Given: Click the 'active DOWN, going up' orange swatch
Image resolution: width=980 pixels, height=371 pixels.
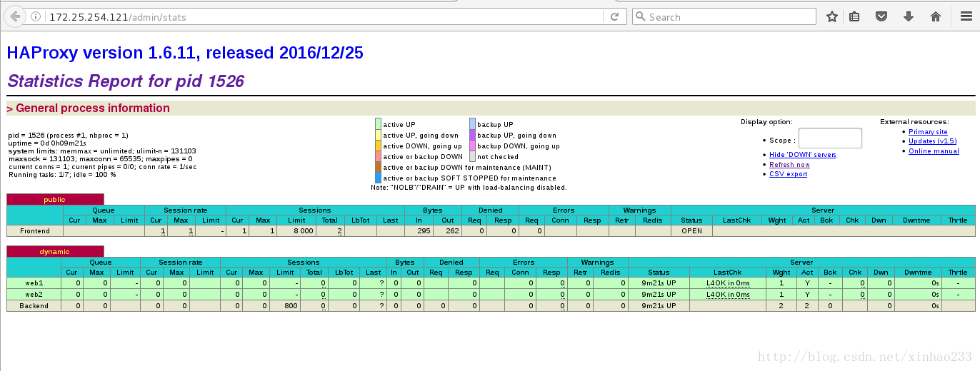Looking at the screenshot, I should [x=378, y=146].
